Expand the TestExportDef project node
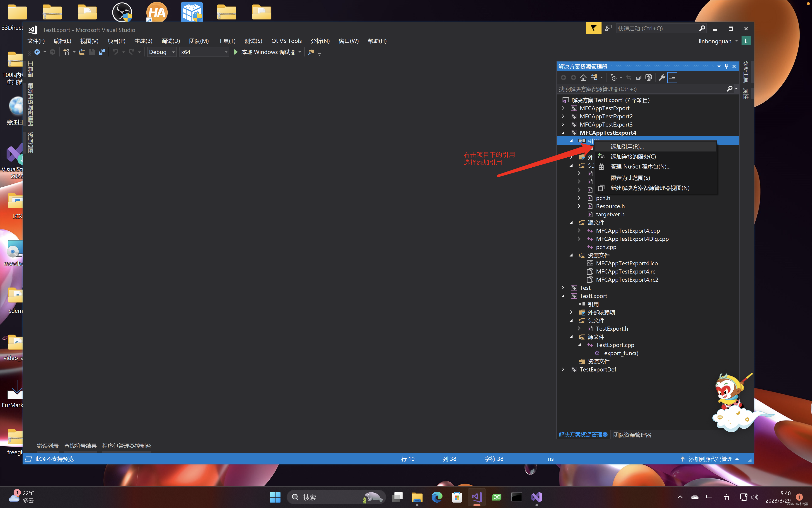812x508 pixels. pos(563,369)
